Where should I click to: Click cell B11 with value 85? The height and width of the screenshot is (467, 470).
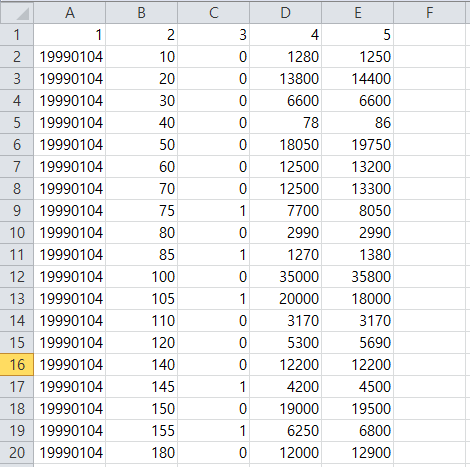[x=142, y=255]
